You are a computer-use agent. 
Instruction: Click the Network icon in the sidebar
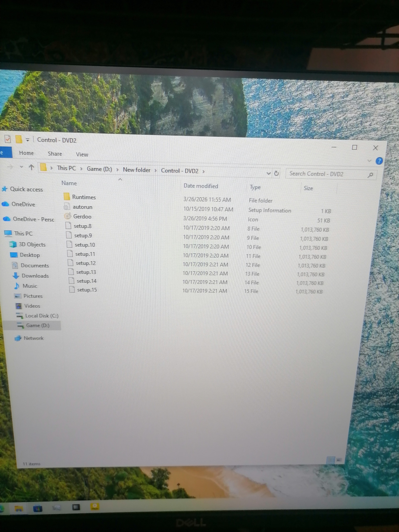tap(18, 338)
